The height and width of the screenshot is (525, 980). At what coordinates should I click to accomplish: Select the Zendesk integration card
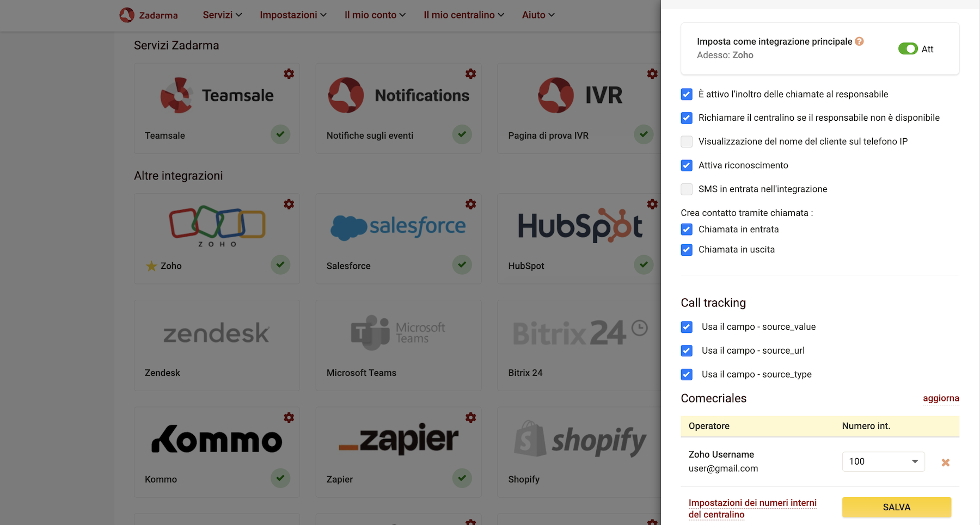point(217,345)
